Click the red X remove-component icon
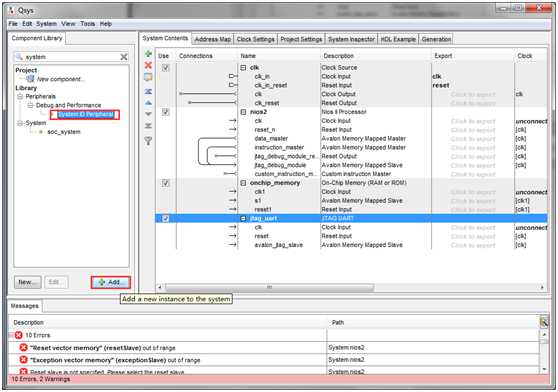 point(148,65)
